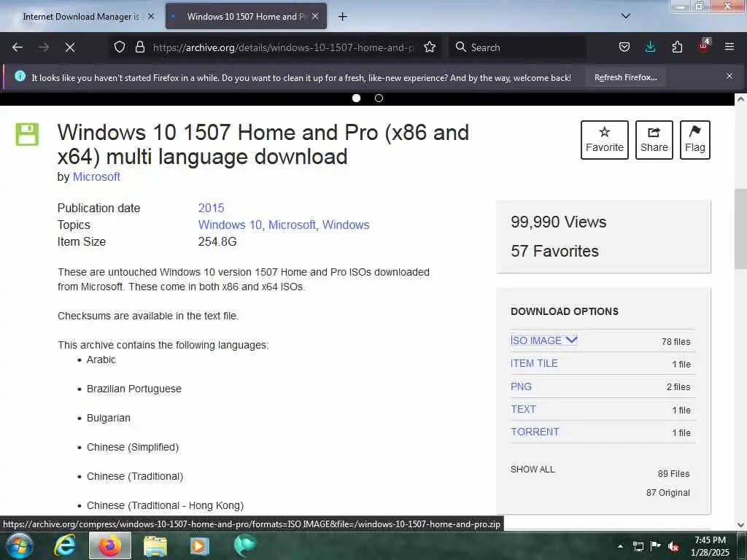
Task: Open the Windows 10 topic link
Action: [x=230, y=225]
